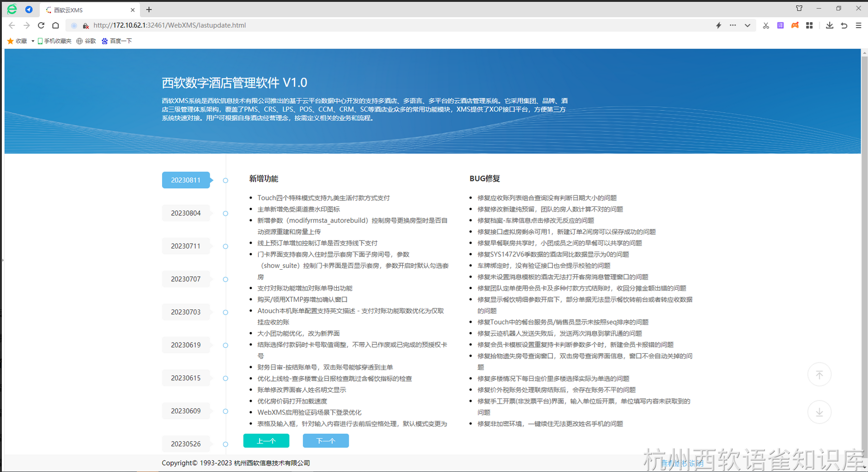Click timeline dot beside 20230703

click(x=225, y=312)
